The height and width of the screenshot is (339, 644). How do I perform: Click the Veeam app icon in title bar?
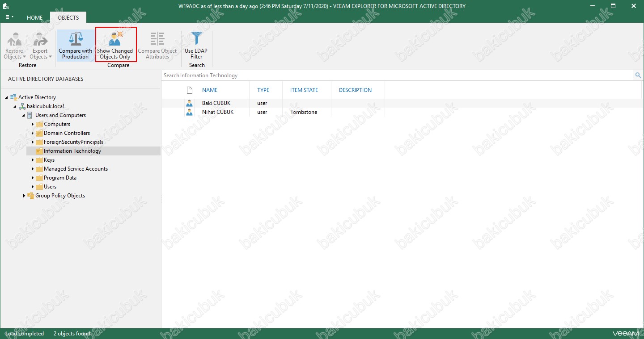point(6,6)
